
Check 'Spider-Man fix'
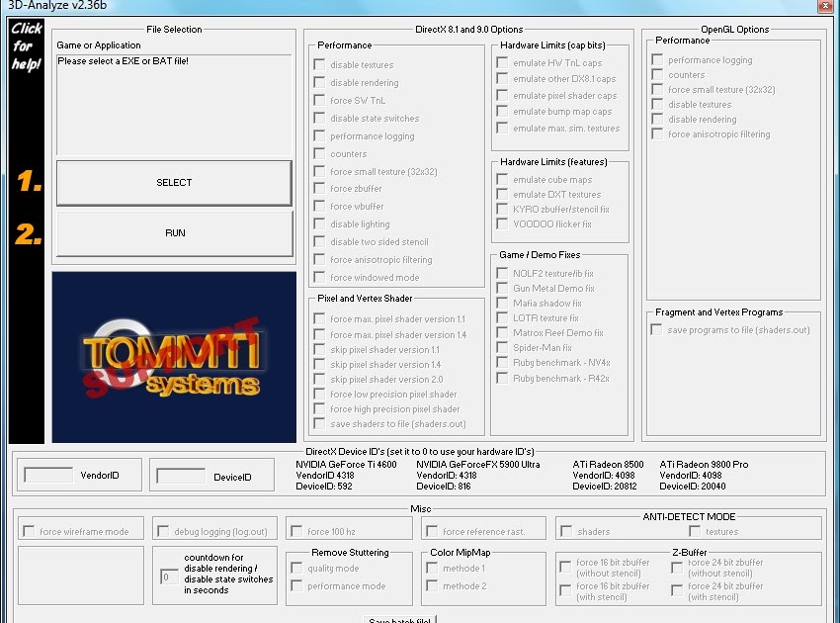pos(502,347)
